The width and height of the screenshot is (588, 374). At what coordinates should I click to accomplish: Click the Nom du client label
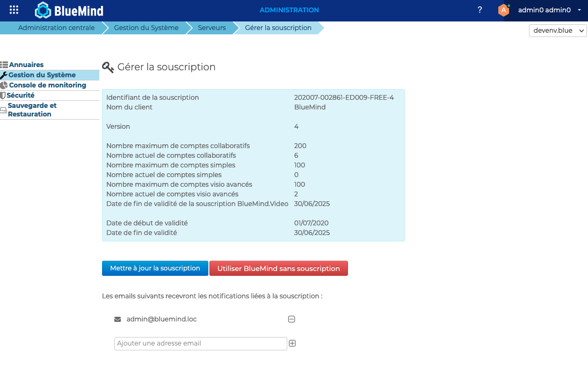point(129,107)
